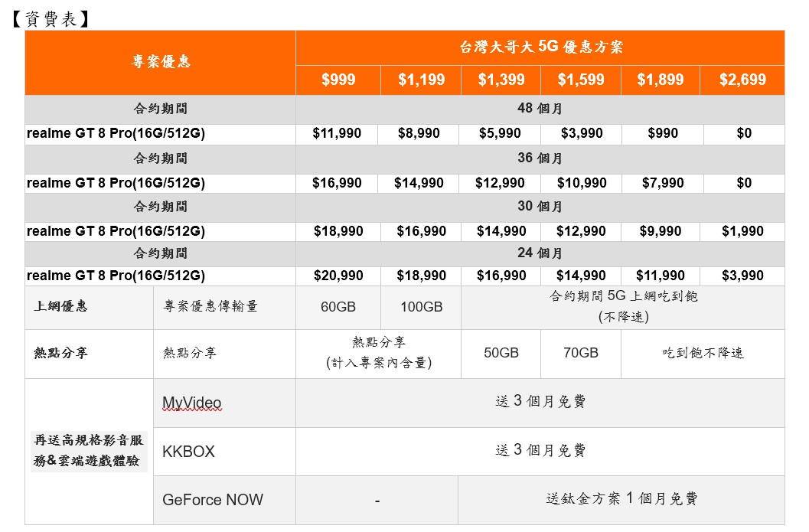Image resolution: width=809 pixels, height=532 pixels.
Task: Click the 24 個月 contract period cell
Action: coord(540,253)
